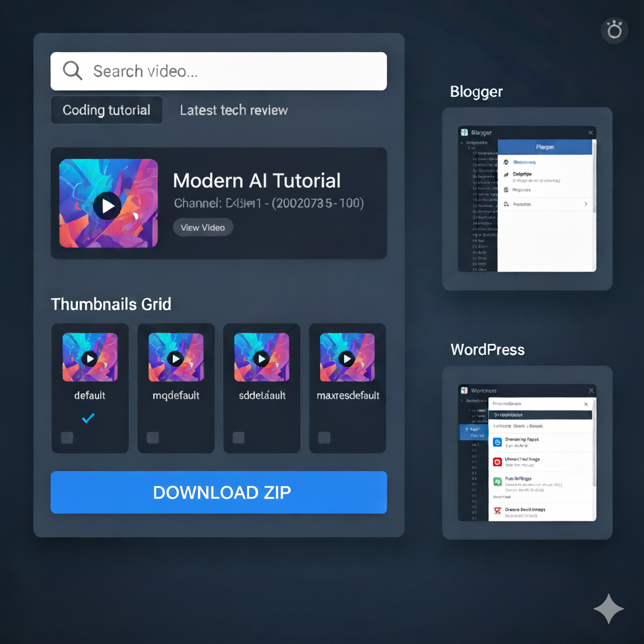Switch to the Latest tech review tag
This screenshot has width=644, height=644.
coord(233,109)
